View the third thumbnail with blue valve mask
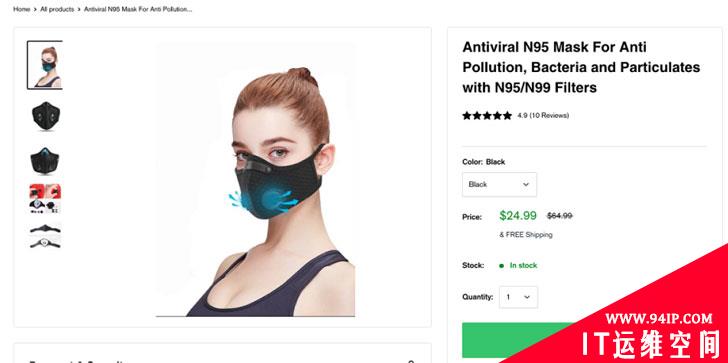The image size is (728, 363). [x=45, y=161]
